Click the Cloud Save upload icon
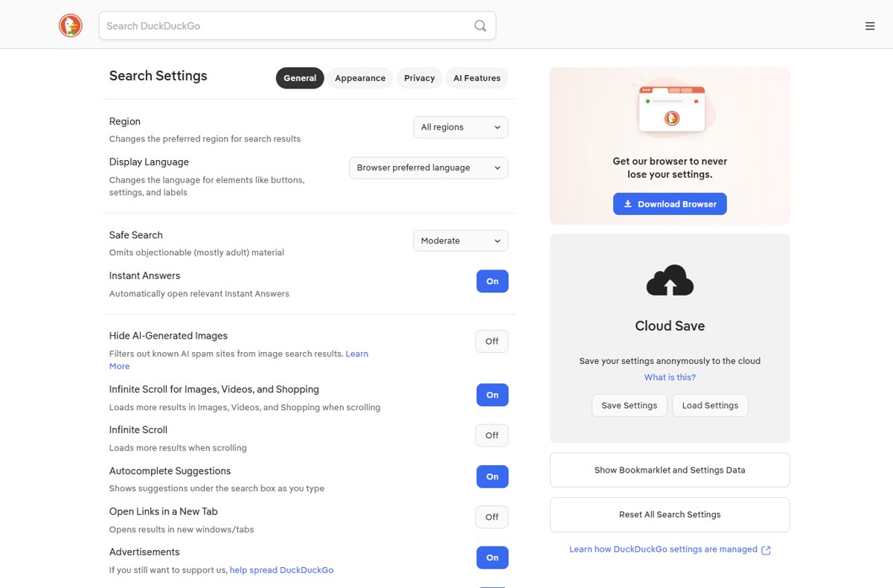The image size is (893, 588). [670, 281]
